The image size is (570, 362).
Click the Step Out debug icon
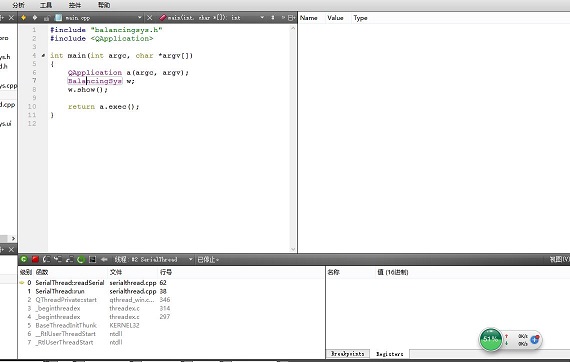[x=69, y=260]
